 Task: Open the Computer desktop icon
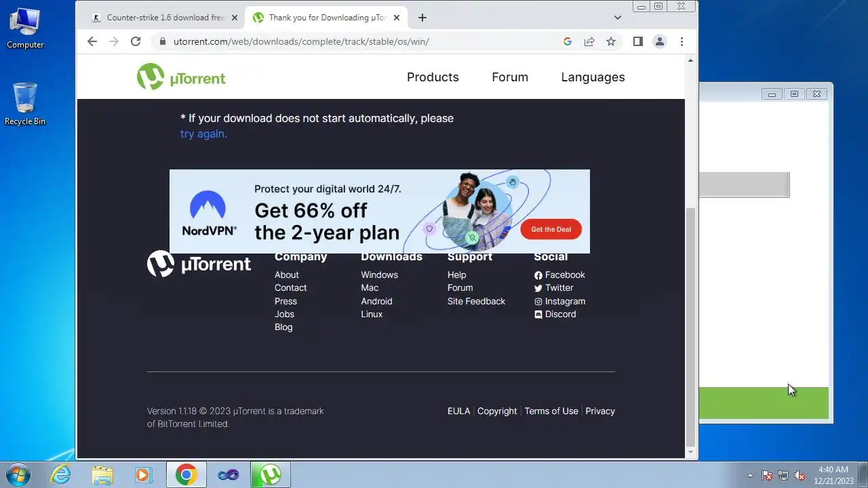(25, 28)
